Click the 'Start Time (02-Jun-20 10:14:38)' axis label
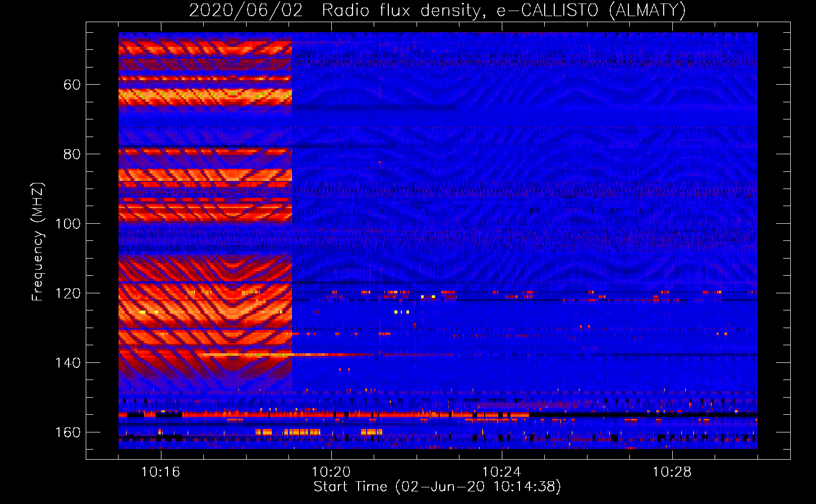This screenshot has height=504, width=816. click(437, 487)
